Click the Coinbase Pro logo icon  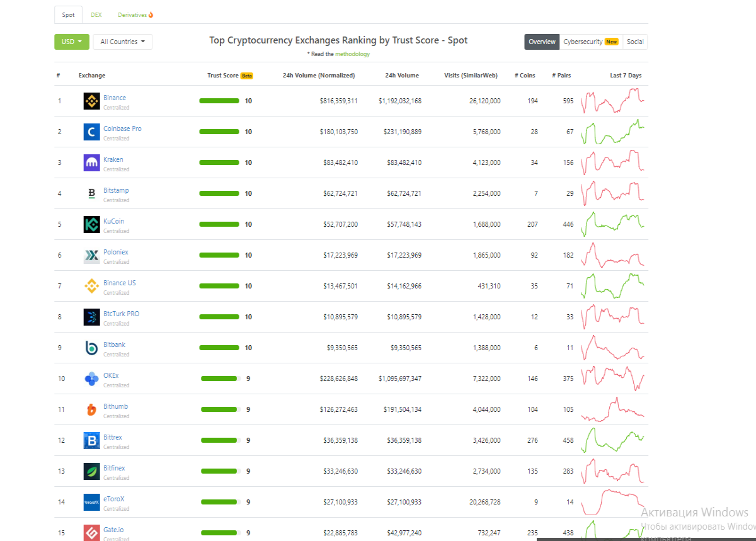click(92, 132)
